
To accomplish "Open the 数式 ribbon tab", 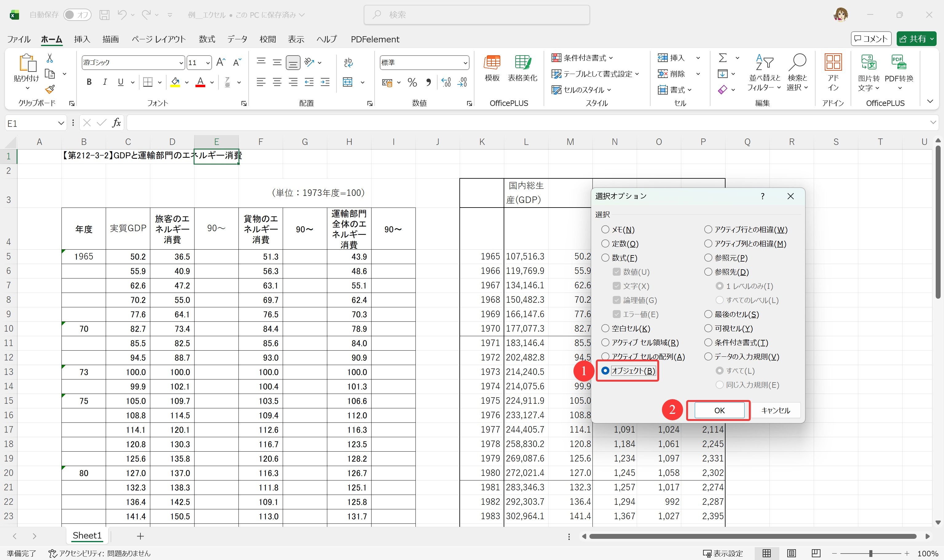I will tap(207, 39).
